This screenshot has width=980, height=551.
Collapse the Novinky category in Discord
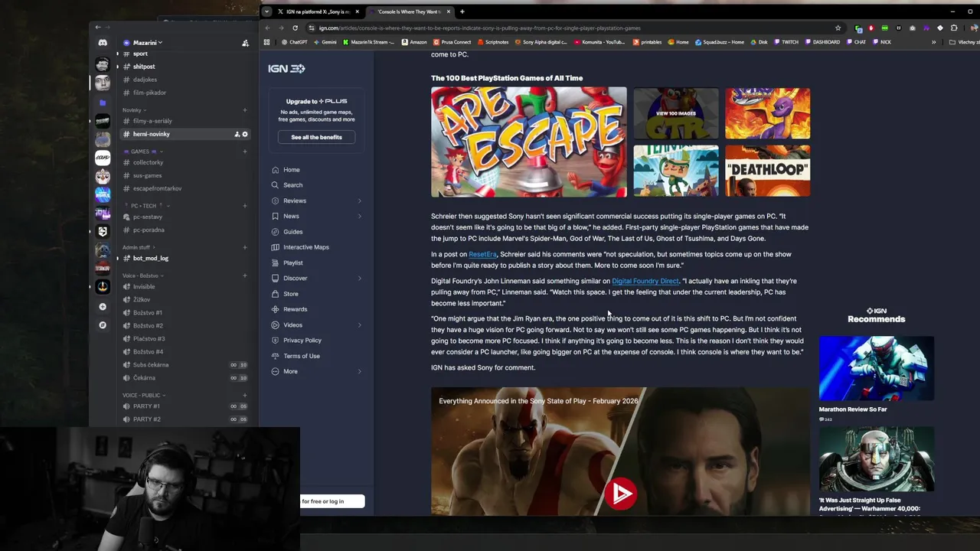[134, 110]
